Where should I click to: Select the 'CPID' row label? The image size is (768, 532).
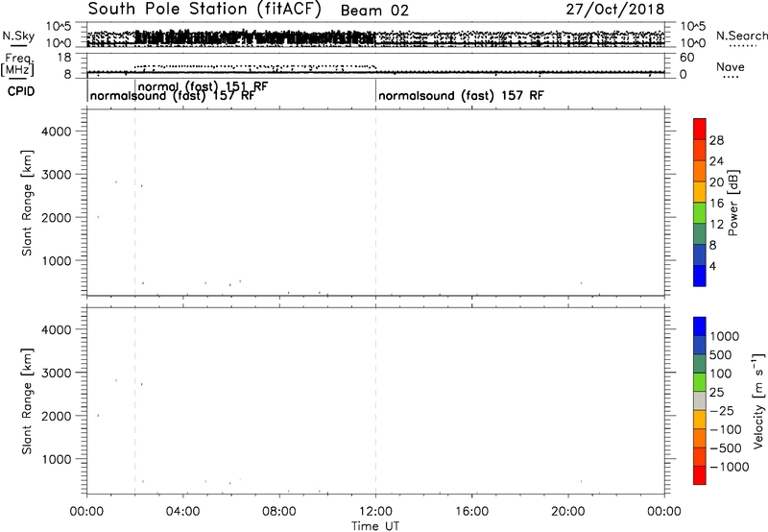coord(21,91)
